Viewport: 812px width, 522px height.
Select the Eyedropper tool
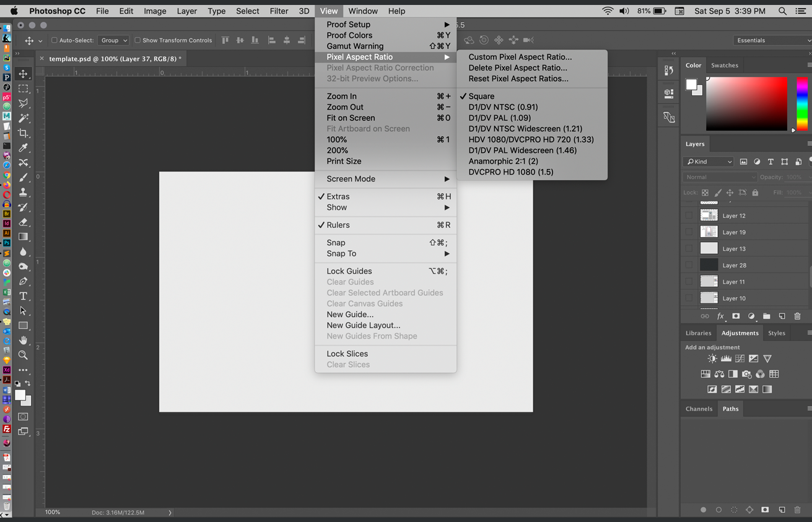pos(23,148)
